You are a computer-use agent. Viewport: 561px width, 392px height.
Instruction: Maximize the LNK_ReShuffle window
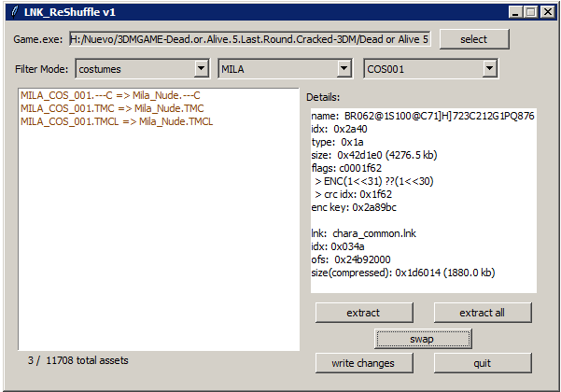click(x=529, y=12)
